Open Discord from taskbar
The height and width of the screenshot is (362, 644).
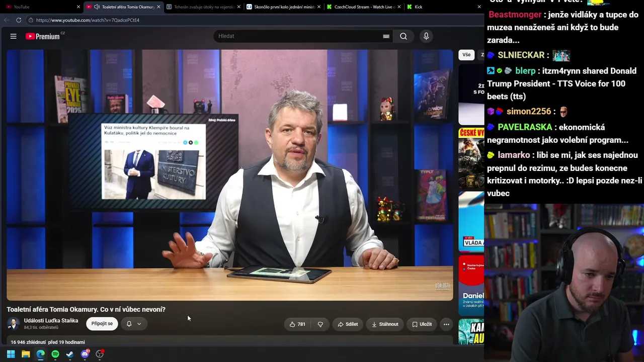[x=85, y=354]
